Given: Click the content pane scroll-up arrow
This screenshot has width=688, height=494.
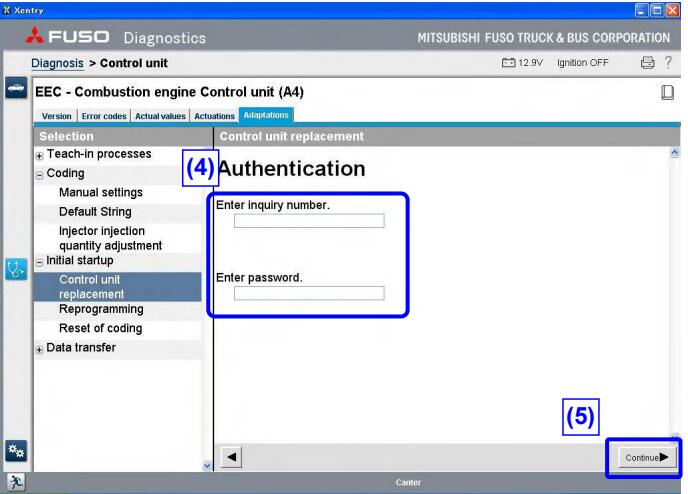Looking at the screenshot, I should [x=674, y=153].
